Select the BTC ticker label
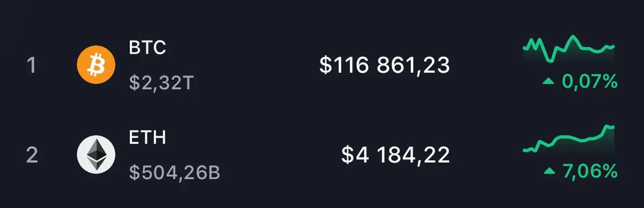Image resolution: width=644 pixels, height=208 pixels. 148,47
